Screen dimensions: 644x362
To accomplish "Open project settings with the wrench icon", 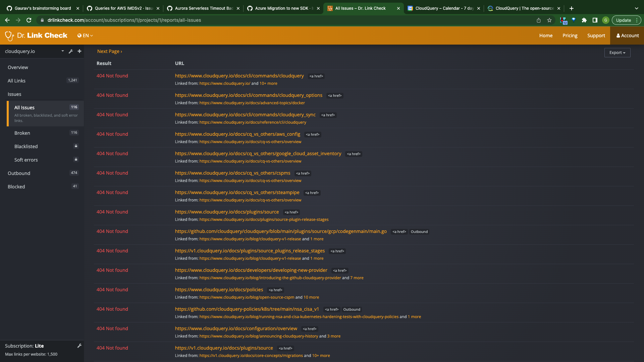I will pyautogui.click(x=71, y=51).
